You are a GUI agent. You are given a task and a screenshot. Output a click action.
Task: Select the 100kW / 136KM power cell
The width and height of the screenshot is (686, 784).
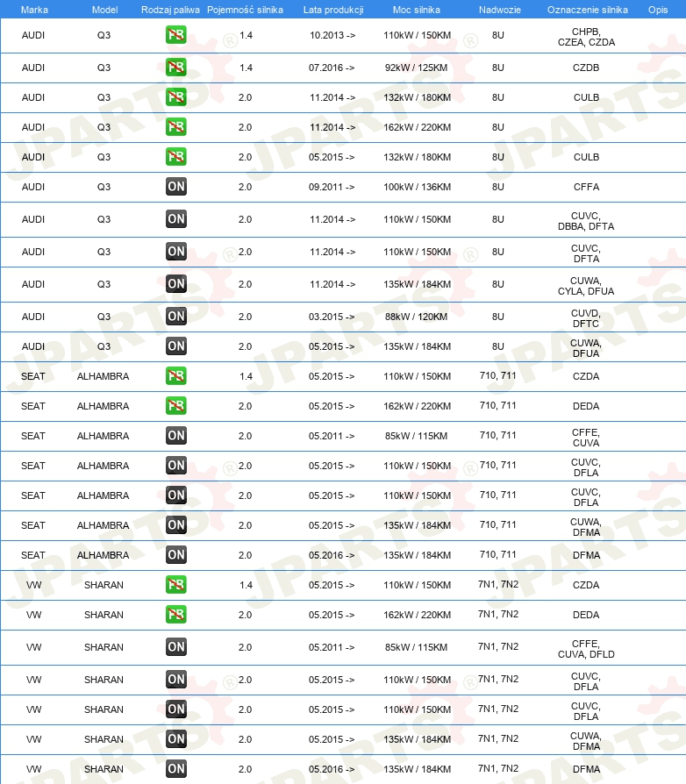click(417, 187)
